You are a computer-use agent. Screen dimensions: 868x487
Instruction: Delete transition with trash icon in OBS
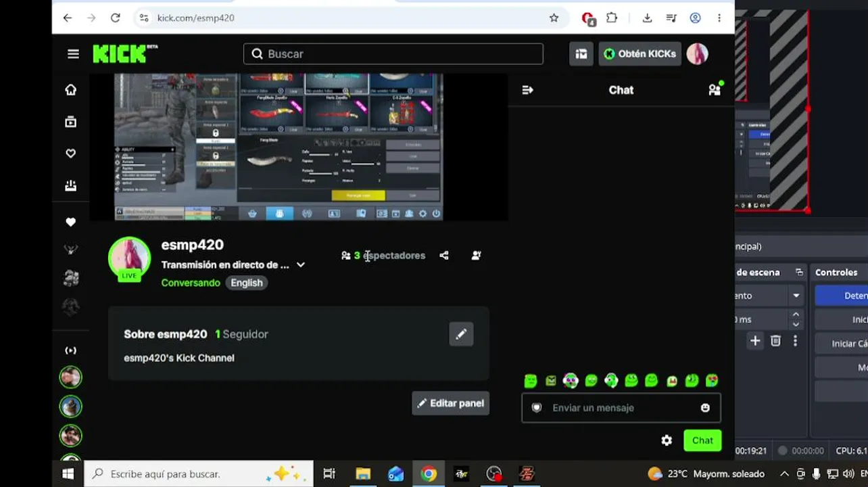coord(775,341)
